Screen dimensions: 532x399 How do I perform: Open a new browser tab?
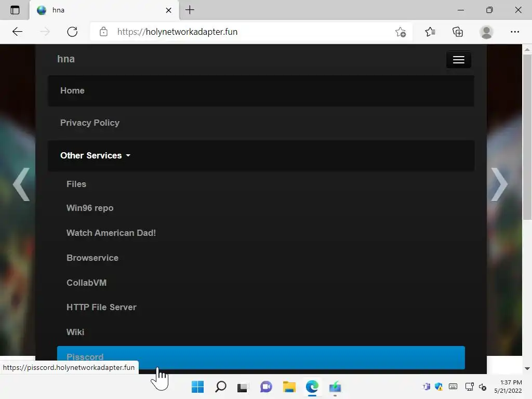(x=190, y=10)
